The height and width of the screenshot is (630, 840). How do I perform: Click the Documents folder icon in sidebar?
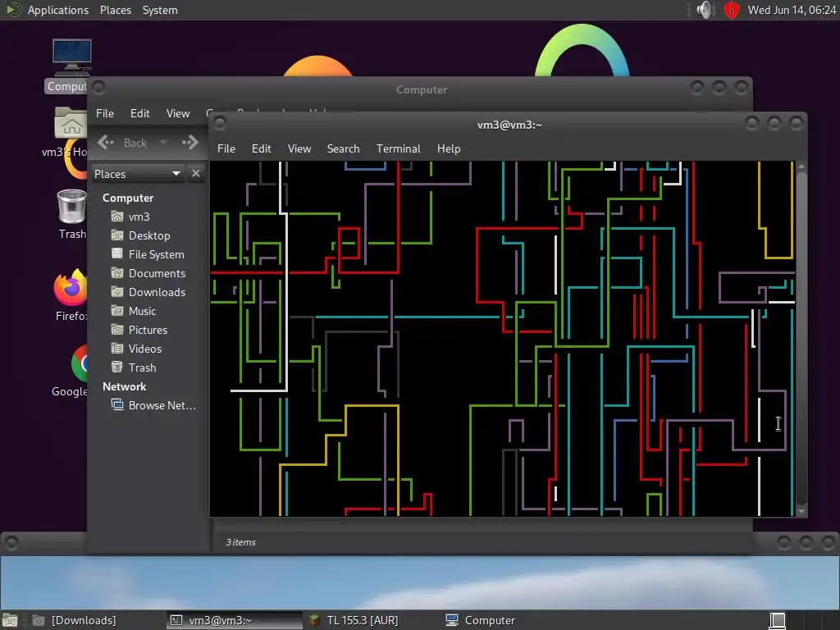116,272
